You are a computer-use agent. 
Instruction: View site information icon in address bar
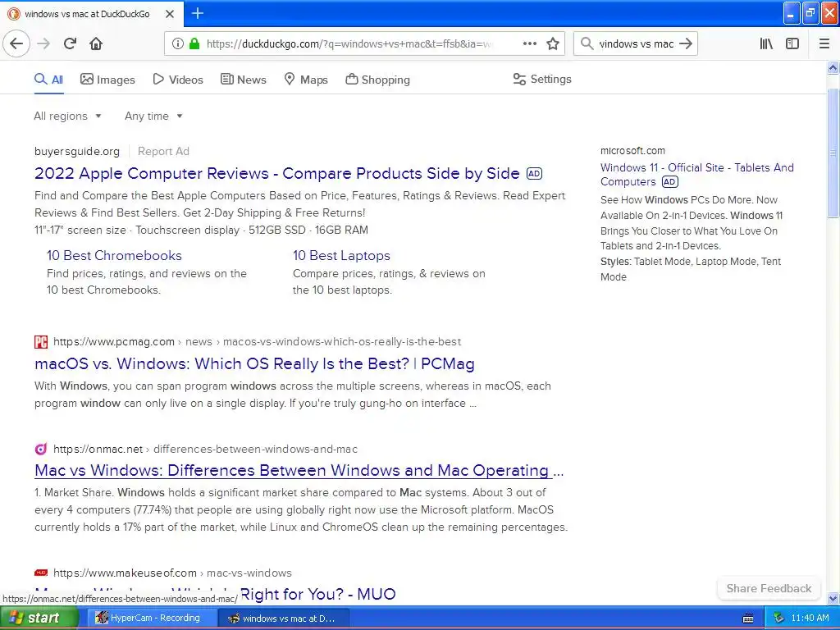[x=178, y=43]
